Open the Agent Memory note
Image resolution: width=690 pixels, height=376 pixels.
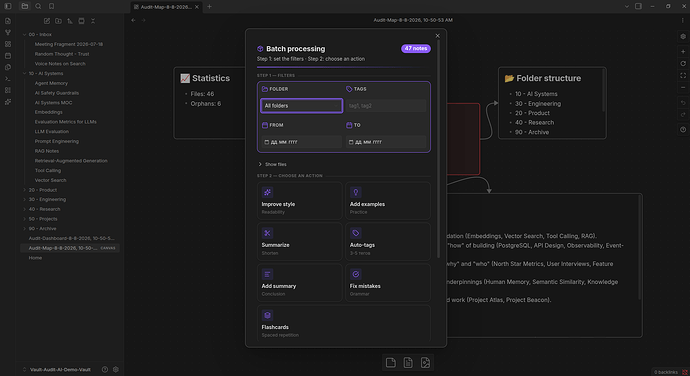[51, 83]
